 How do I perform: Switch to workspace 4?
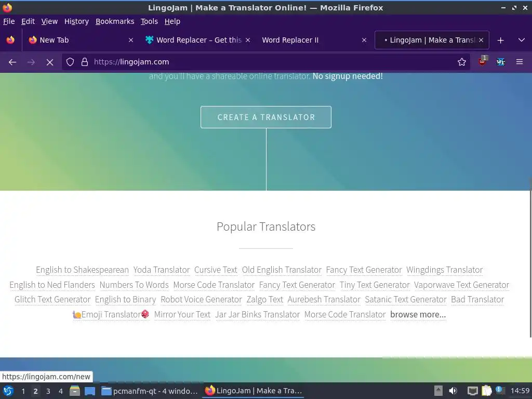click(61, 391)
